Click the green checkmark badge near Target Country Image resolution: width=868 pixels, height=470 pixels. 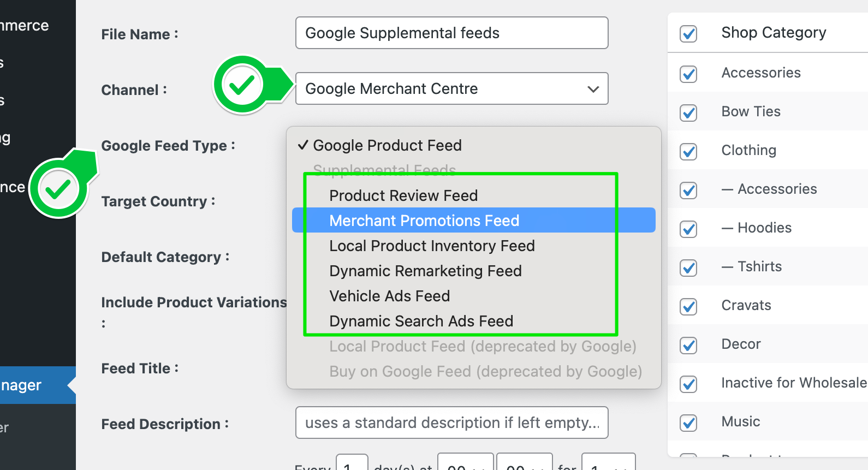click(x=58, y=189)
